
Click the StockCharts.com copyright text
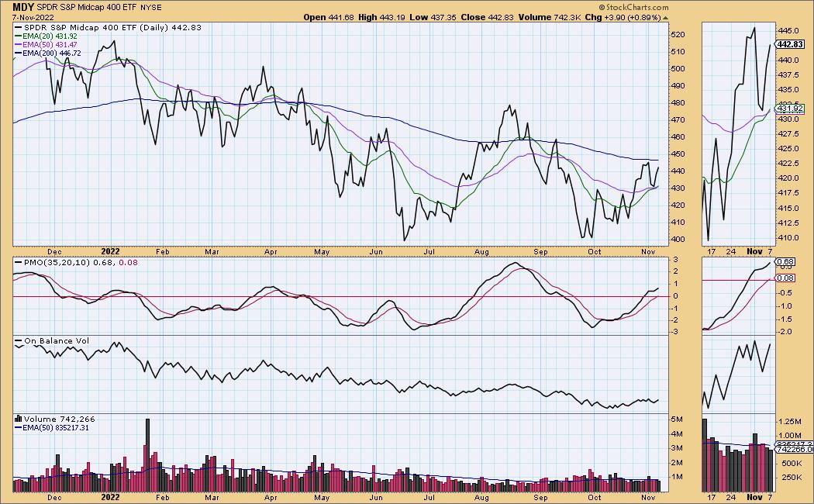633,7
